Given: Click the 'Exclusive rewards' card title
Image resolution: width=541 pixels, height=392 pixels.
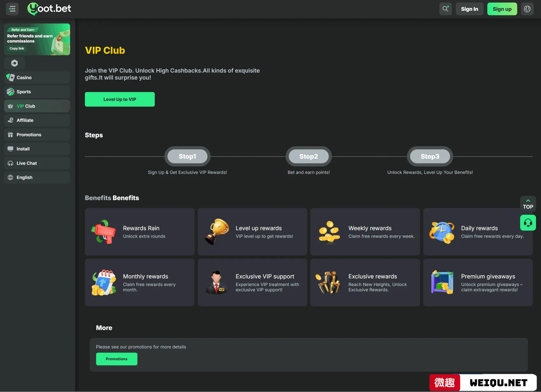Looking at the screenshot, I should pyautogui.click(x=373, y=276).
